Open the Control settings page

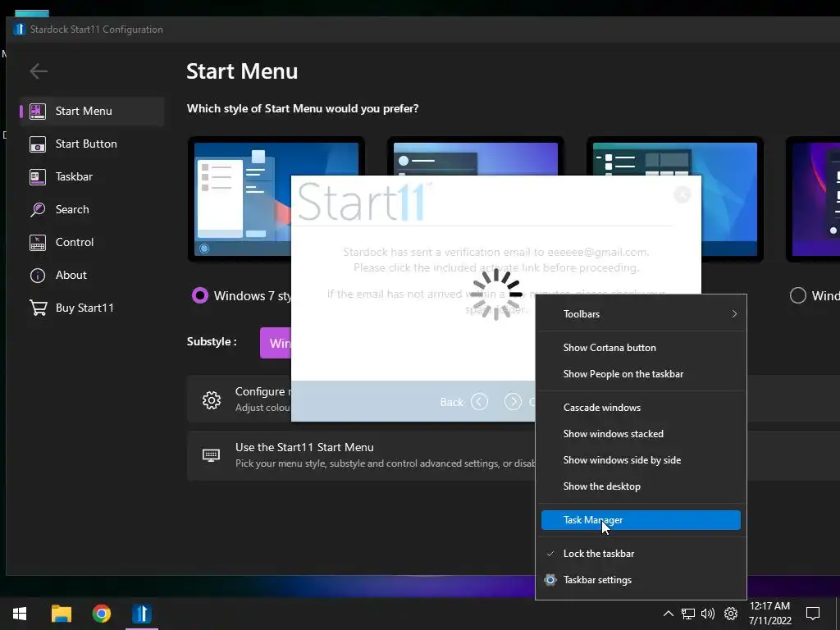pos(92,242)
